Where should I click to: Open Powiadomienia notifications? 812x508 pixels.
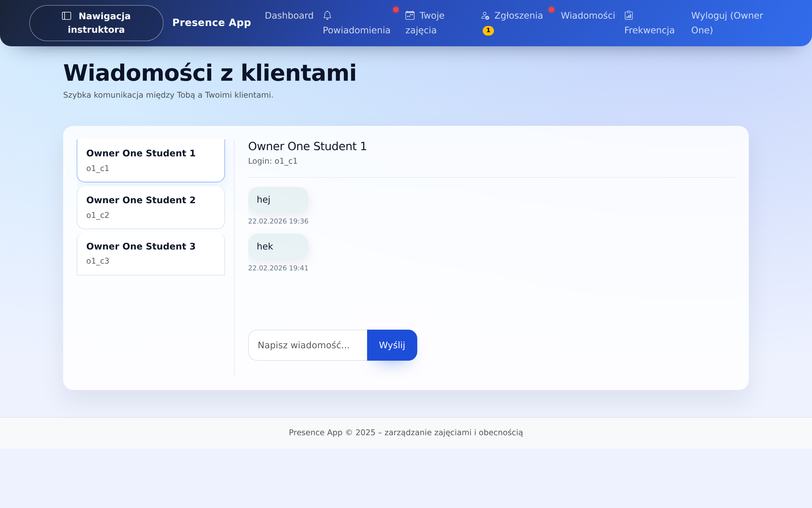(x=356, y=23)
